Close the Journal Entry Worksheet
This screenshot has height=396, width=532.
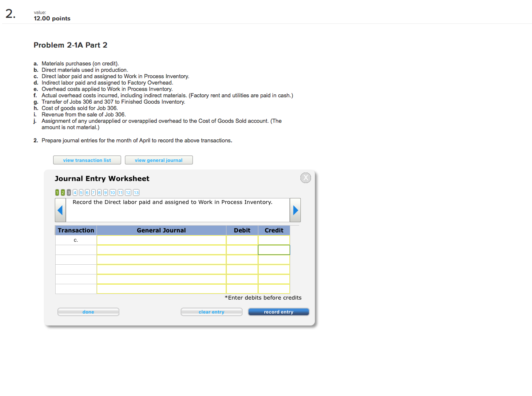(305, 178)
